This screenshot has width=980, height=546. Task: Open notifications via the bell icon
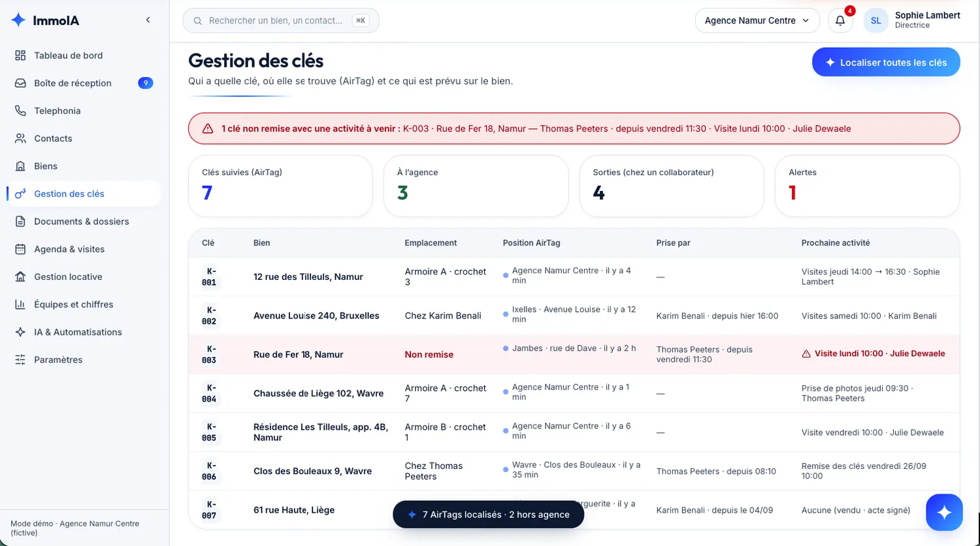pos(840,21)
